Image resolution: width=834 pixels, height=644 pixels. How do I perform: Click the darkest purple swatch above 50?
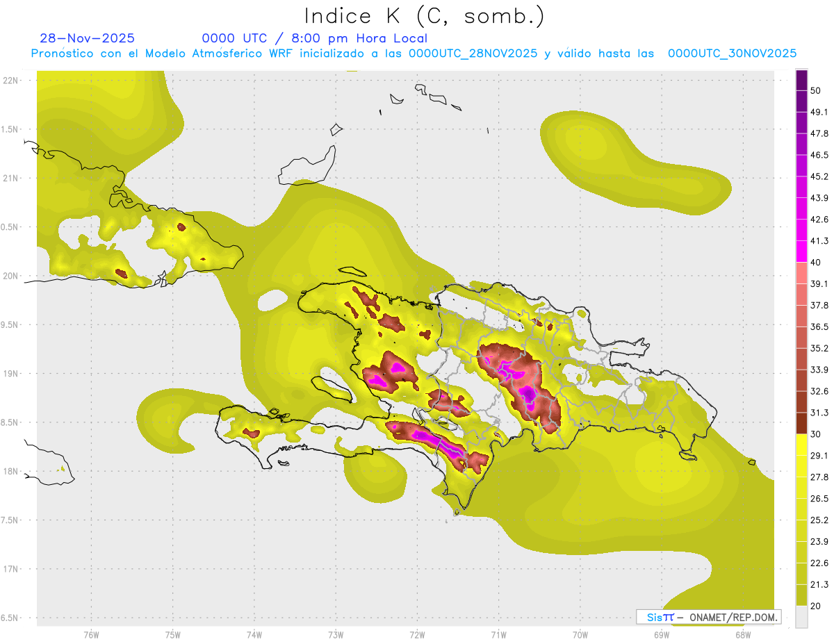click(x=801, y=80)
